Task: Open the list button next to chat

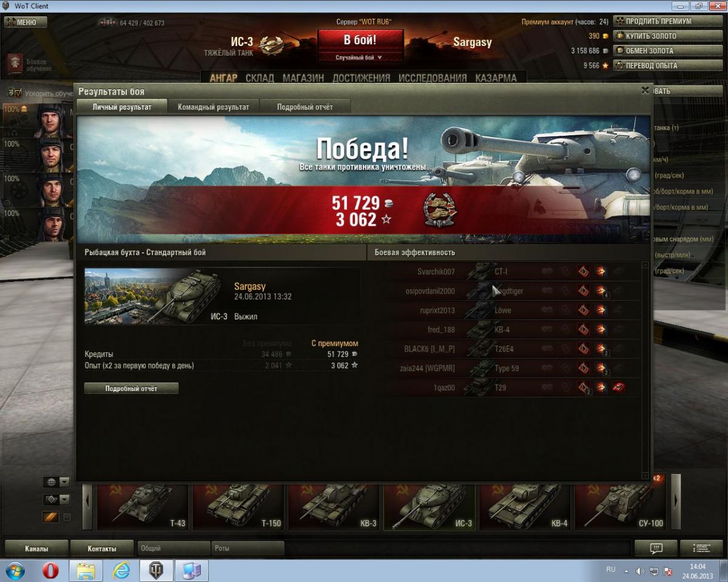Action: (701, 548)
